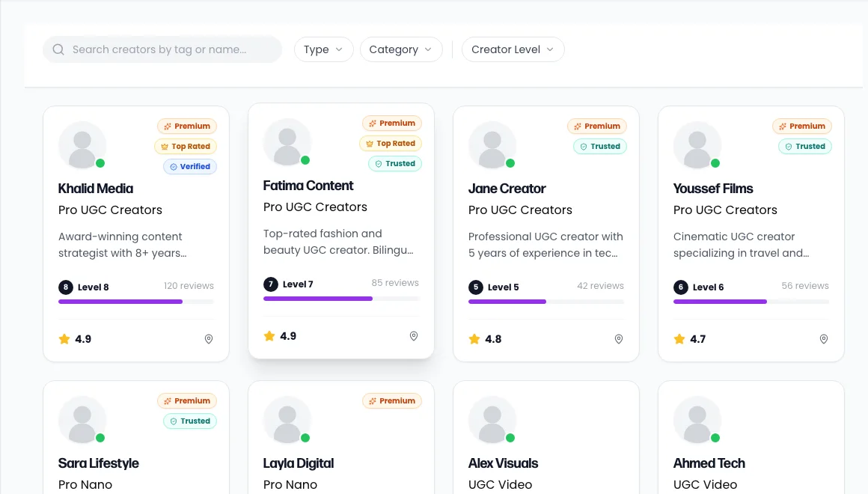Image resolution: width=868 pixels, height=494 pixels.
Task: Click location pin on Jane Creator card
Action: 619,339
